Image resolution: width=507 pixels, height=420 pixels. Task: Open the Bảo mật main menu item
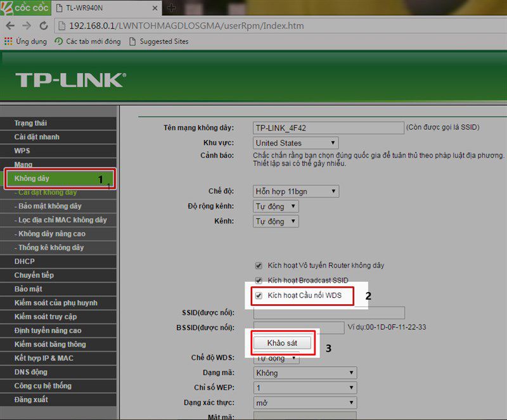[58, 289]
